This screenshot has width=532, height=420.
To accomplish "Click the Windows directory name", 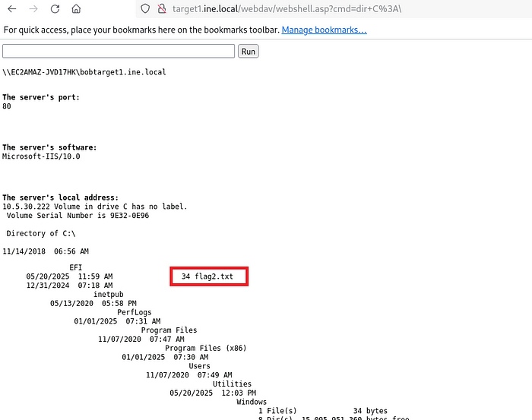I will click(252, 402).
